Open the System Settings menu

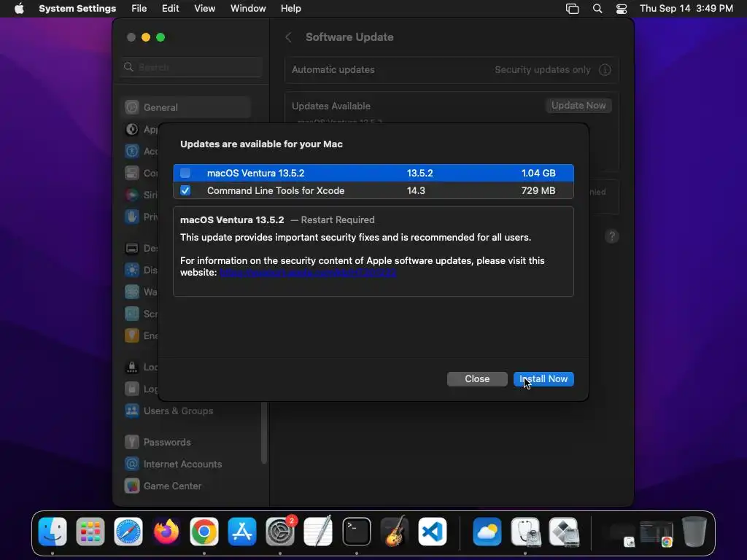tap(77, 9)
